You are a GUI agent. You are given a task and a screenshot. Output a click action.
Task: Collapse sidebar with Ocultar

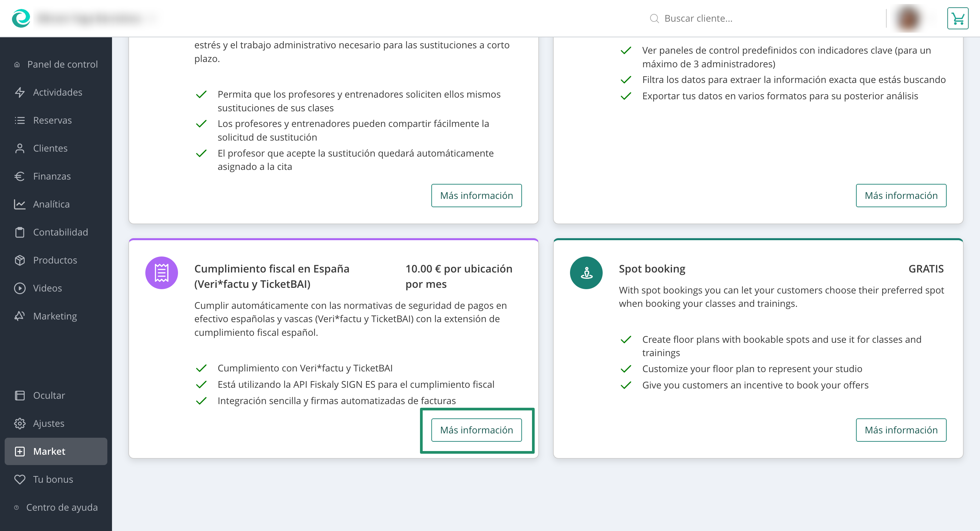pos(49,395)
